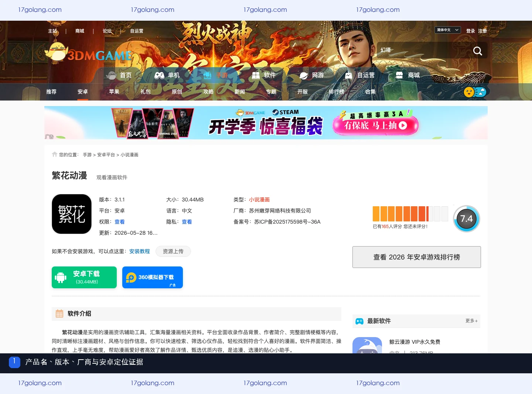The width and height of the screenshot is (532, 394).
Task: Click the 登录 login link
Action: coord(470,31)
